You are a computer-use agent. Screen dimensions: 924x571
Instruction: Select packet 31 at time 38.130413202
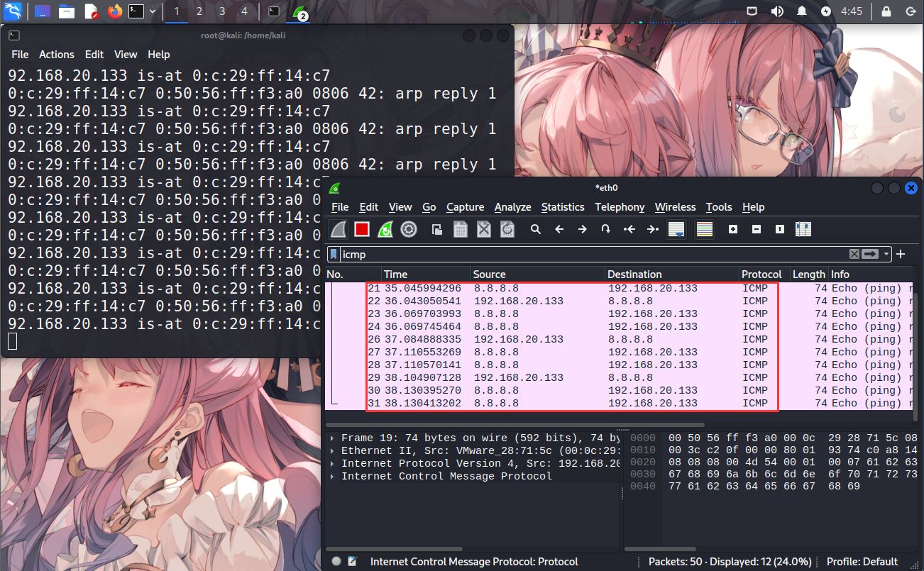pyautogui.click(x=619, y=404)
